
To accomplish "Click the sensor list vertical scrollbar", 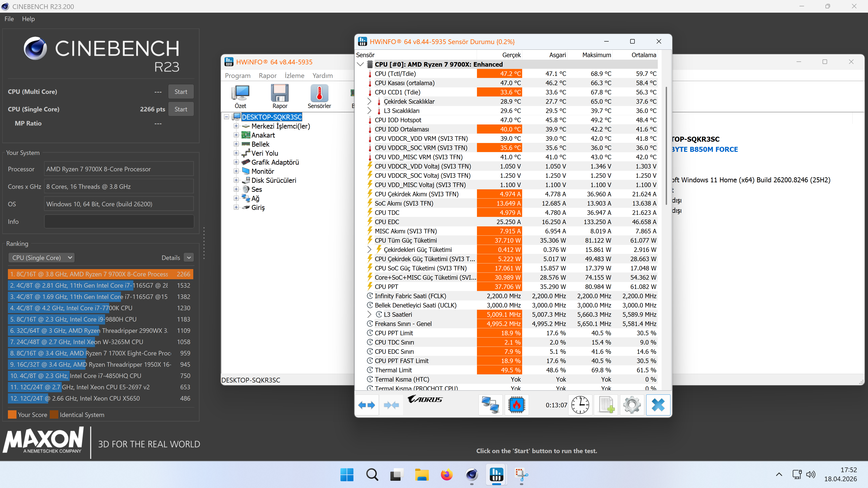I will [x=666, y=145].
